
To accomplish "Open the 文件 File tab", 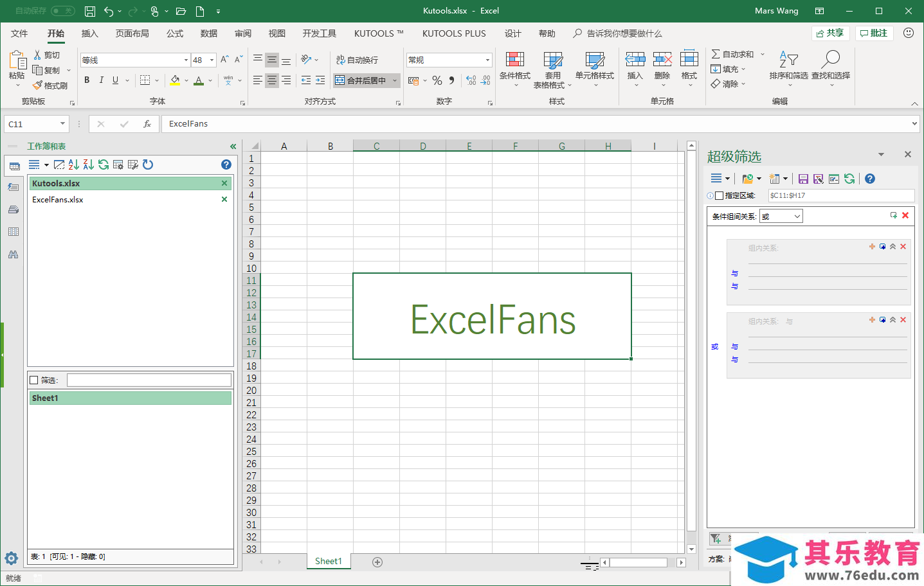I will tap(19, 33).
